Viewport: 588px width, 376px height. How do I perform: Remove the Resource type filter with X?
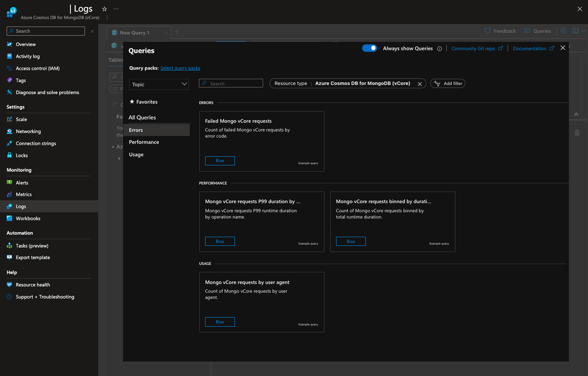pos(419,84)
